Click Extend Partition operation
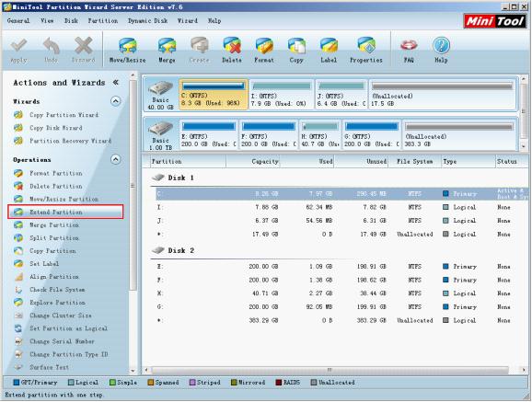 (65, 212)
